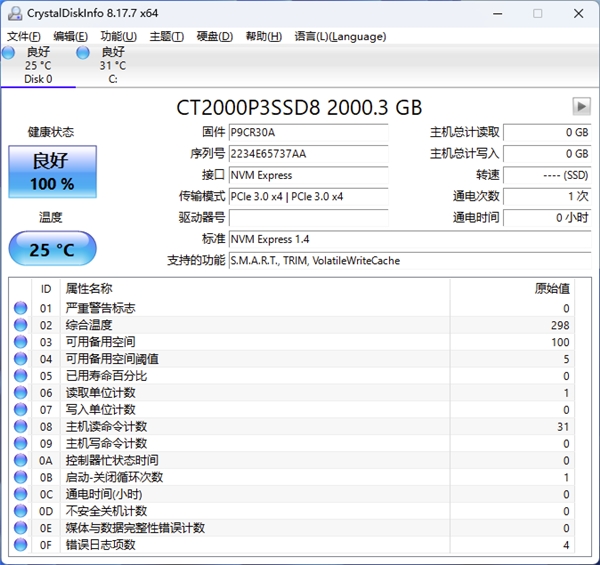
Task: Click status orb for attribute 0A 控制器忙状态时间
Action: pos(21,460)
